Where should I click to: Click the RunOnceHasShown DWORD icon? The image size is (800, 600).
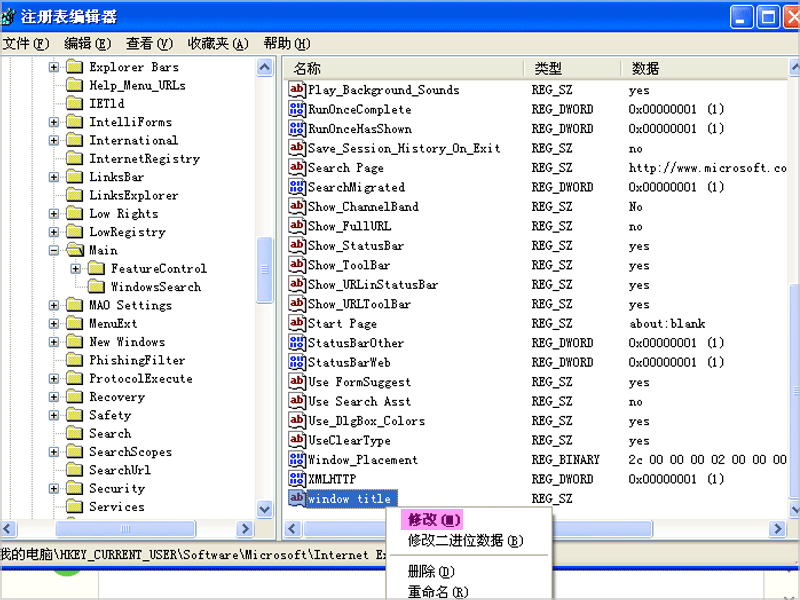[296, 129]
